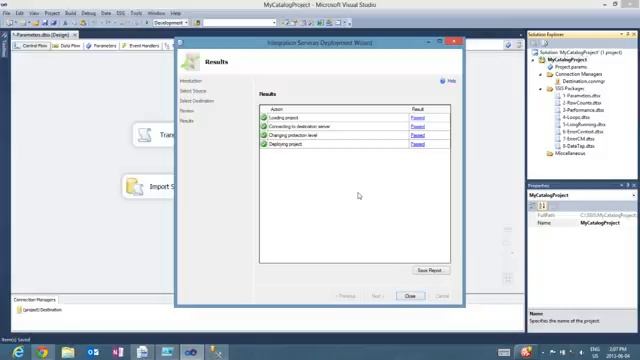Open the Build menu

coord(70,13)
